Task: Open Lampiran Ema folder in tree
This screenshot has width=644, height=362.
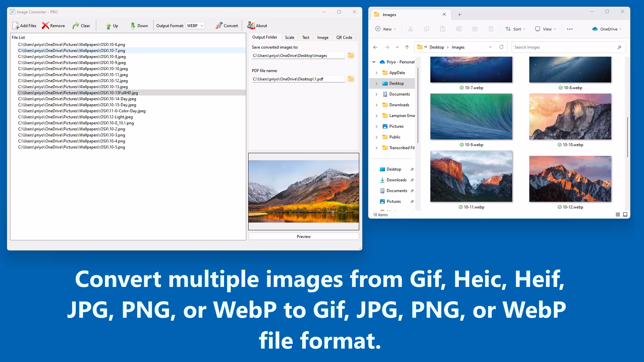Action: [x=398, y=116]
